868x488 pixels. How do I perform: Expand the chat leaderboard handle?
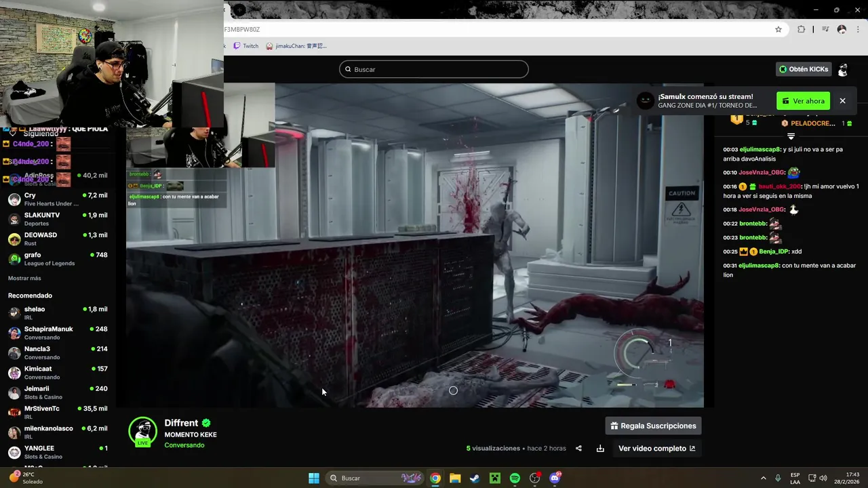[x=791, y=136]
